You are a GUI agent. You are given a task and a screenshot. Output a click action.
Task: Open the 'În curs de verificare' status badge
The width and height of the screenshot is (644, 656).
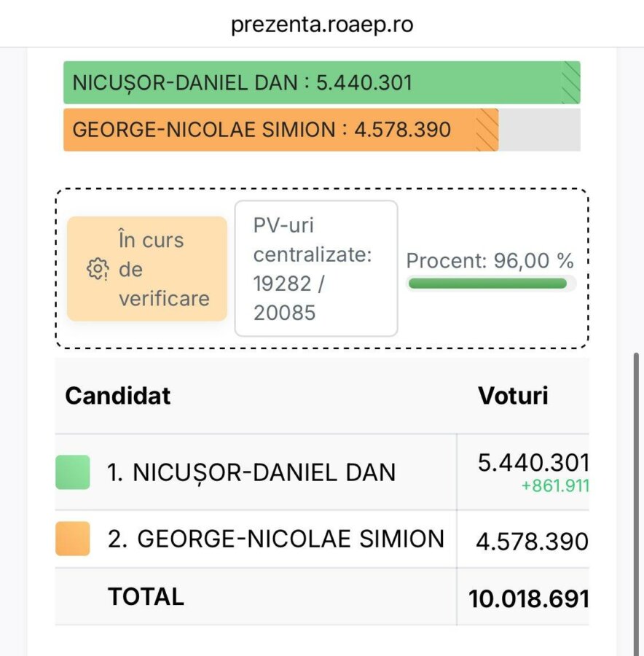tap(147, 268)
